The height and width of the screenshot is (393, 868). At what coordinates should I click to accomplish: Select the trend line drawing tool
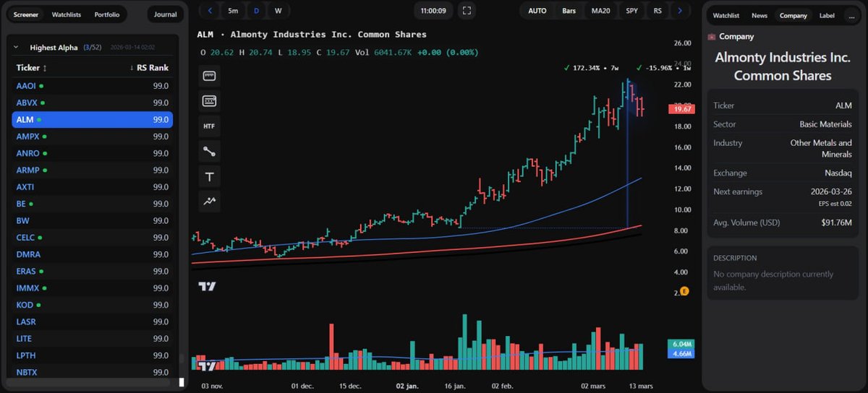click(210, 152)
